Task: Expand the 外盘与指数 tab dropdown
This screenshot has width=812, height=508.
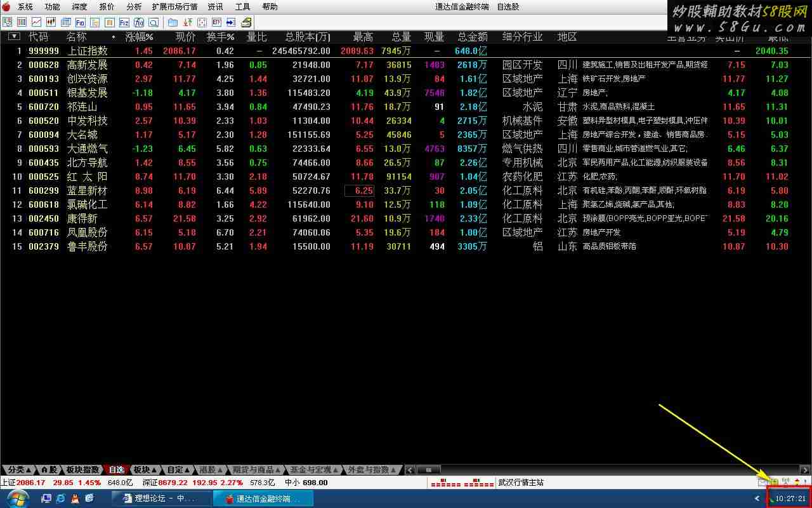Action: pyautogui.click(x=393, y=470)
